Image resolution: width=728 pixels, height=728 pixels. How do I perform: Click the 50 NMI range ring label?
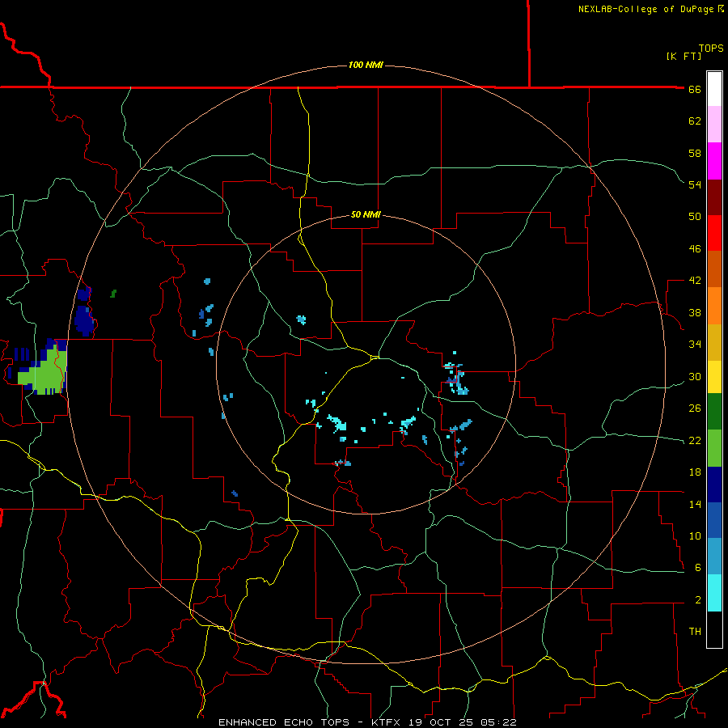pos(366,214)
